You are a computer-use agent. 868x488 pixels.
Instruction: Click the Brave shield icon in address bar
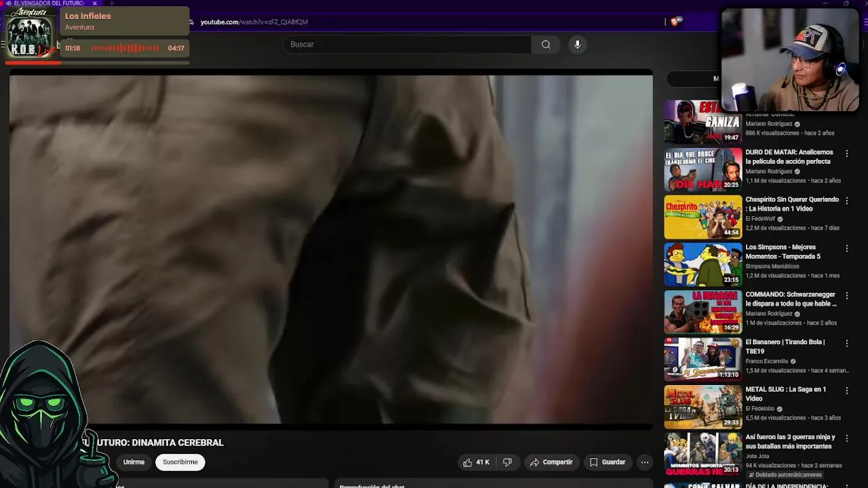pyautogui.click(x=675, y=22)
